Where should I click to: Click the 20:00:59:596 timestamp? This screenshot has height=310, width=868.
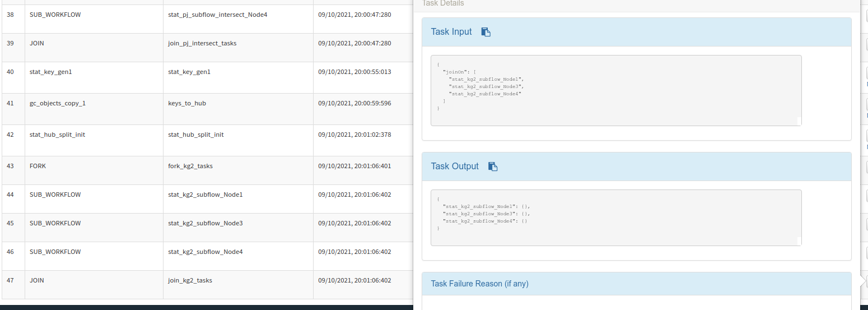(x=354, y=103)
